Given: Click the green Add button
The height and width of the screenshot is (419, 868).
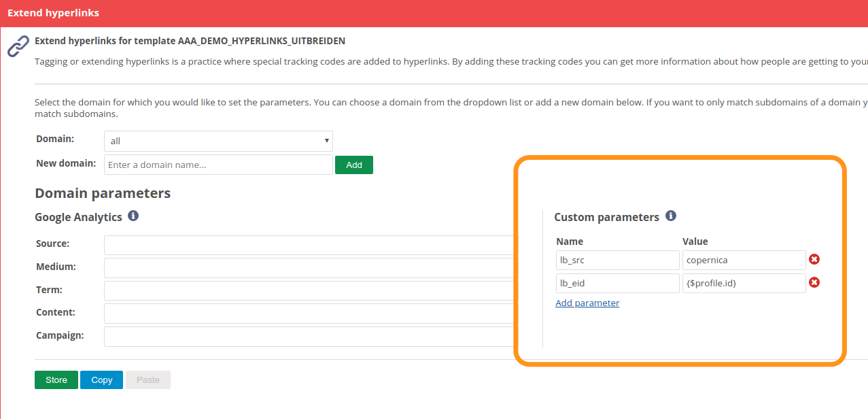Looking at the screenshot, I should pos(354,165).
